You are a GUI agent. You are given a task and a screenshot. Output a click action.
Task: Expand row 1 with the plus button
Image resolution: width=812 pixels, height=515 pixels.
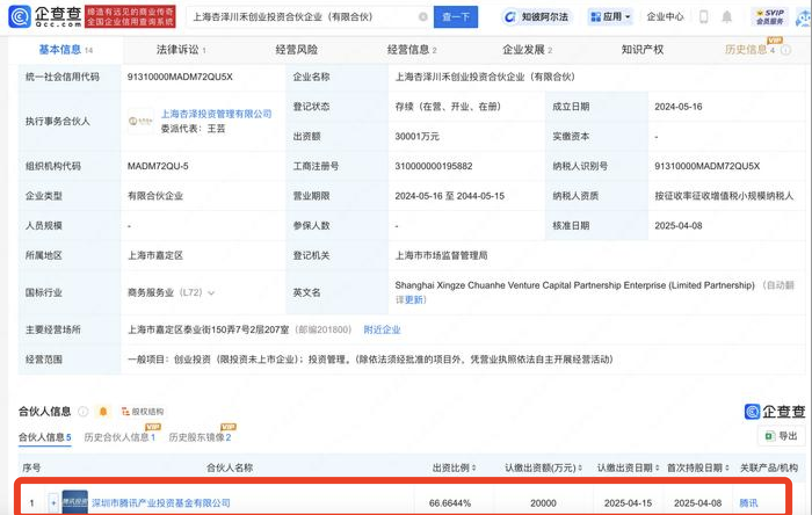pos(53,503)
